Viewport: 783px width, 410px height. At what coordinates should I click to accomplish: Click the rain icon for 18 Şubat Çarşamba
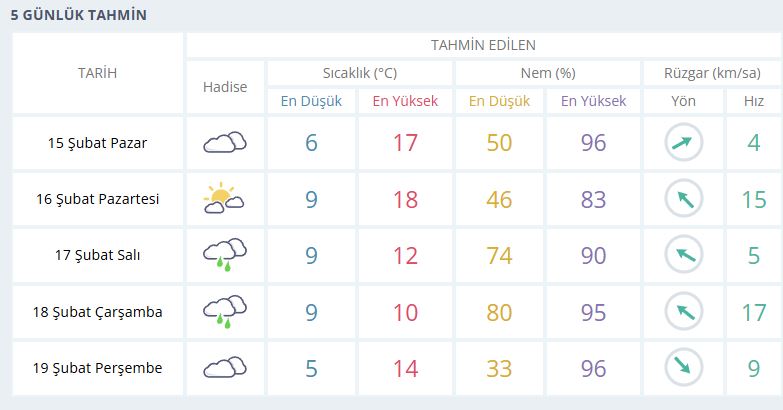point(225,312)
